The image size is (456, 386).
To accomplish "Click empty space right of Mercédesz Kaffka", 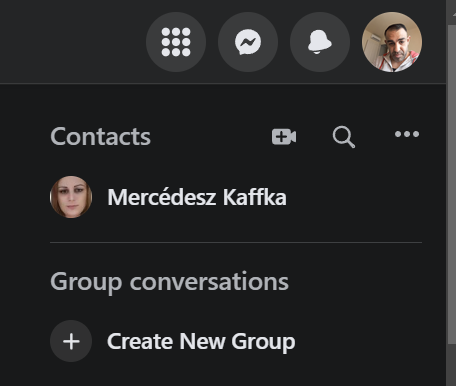I will [353, 197].
